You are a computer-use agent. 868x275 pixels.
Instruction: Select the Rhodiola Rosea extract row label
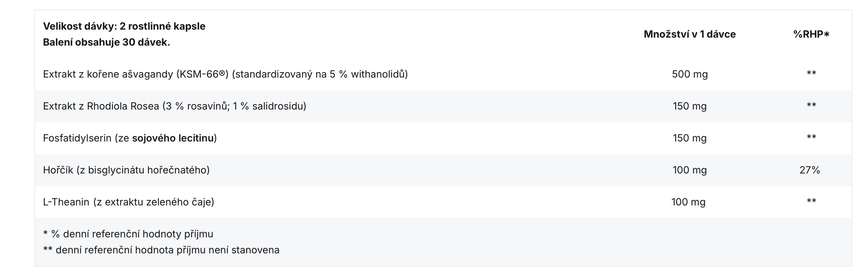[x=175, y=106]
